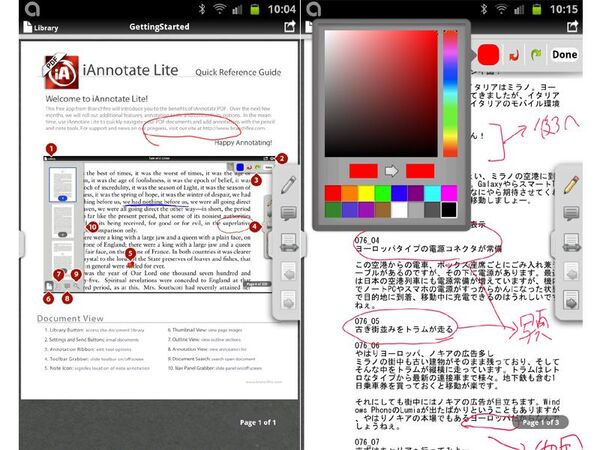The height and width of the screenshot is (450, 600).
Task: Tap Done in the annotation ribbon
Action: pos(564,55)
